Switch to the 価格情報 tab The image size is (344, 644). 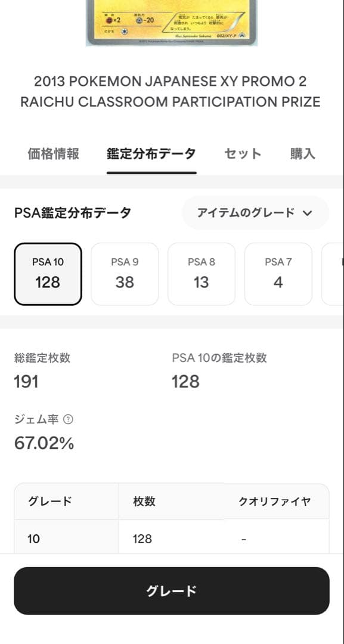(x=54, y=154)
